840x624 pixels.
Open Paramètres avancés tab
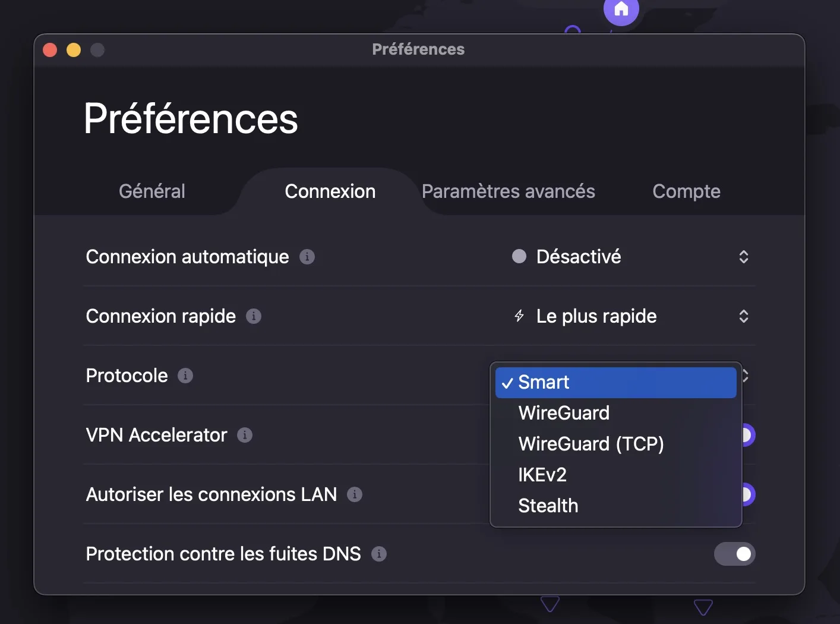point(509,191)
